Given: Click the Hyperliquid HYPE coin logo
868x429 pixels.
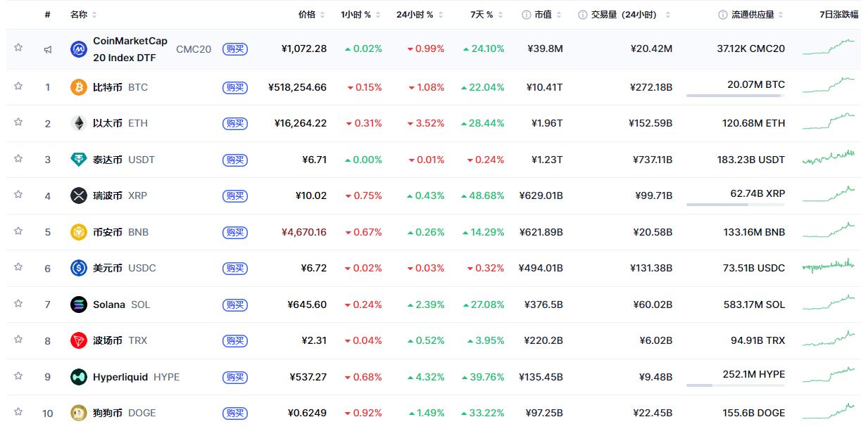Looking at the screenshot, I should pyautogui.click(x=79, y=377).
